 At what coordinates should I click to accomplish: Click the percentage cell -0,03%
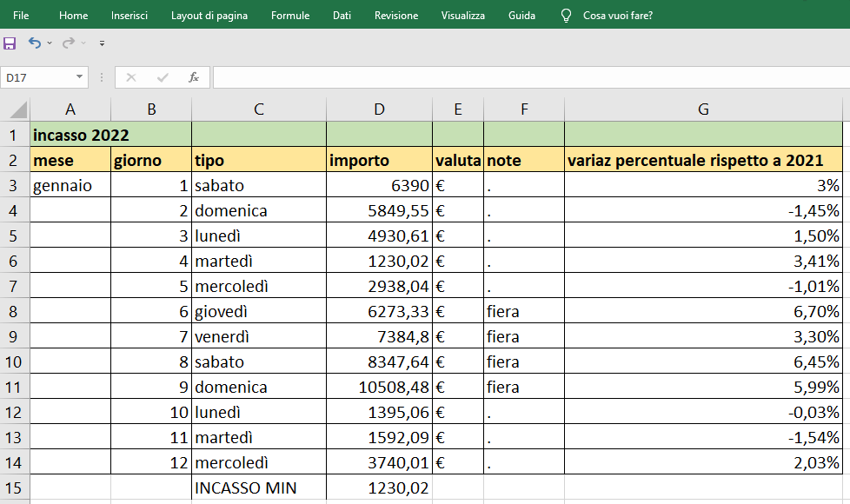coord(704,412)
